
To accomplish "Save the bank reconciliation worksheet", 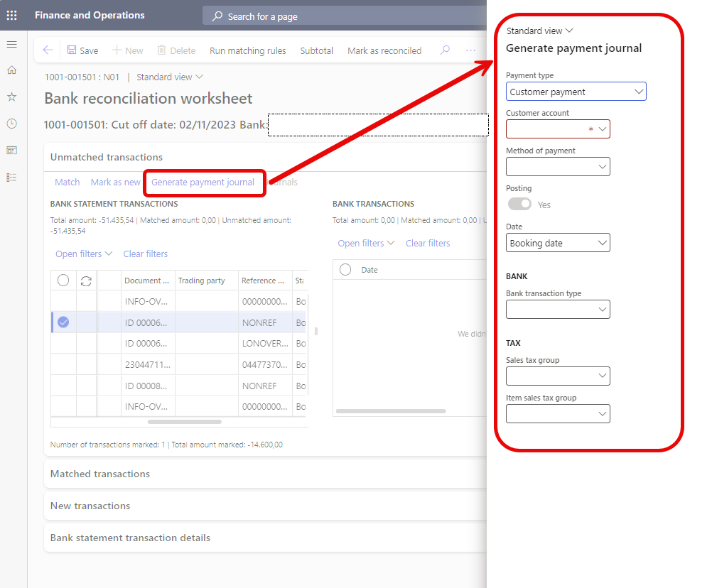I will click(x=82, y=50).
